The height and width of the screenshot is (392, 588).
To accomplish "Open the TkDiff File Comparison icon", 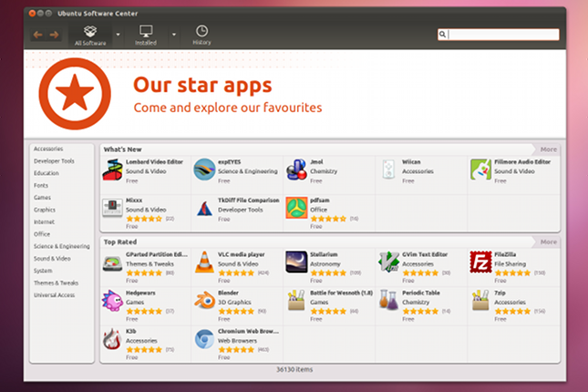I will click(204, 209).
